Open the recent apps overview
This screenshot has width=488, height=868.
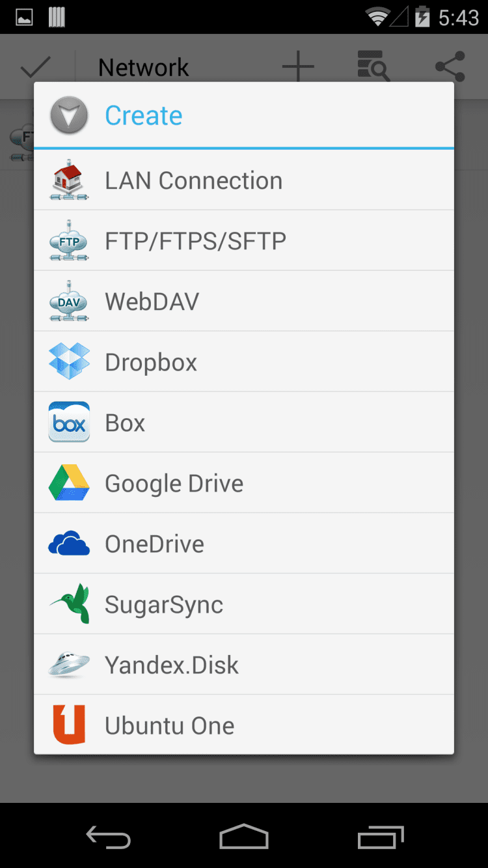381,836
